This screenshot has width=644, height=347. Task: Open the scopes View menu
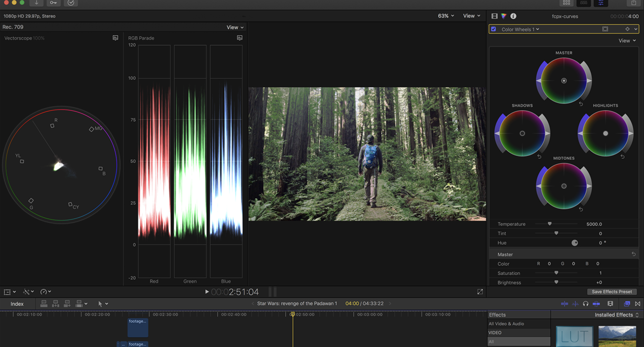point(235,27)
